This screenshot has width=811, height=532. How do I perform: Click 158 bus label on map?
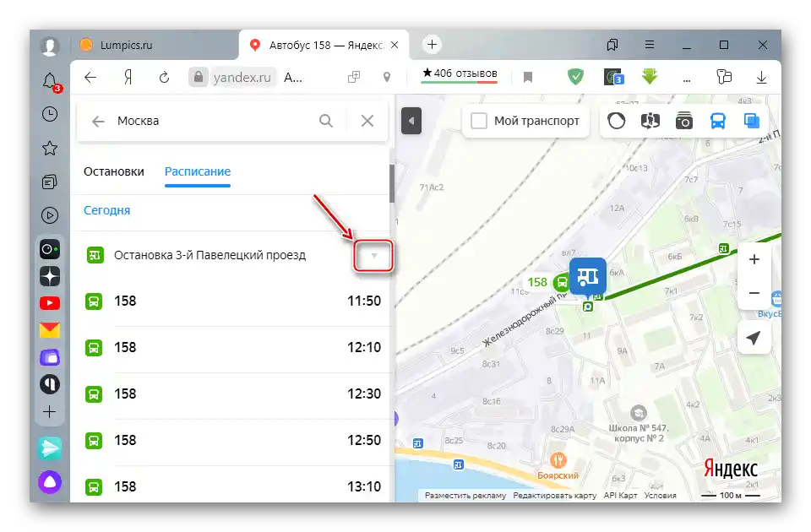pos(537,282)
